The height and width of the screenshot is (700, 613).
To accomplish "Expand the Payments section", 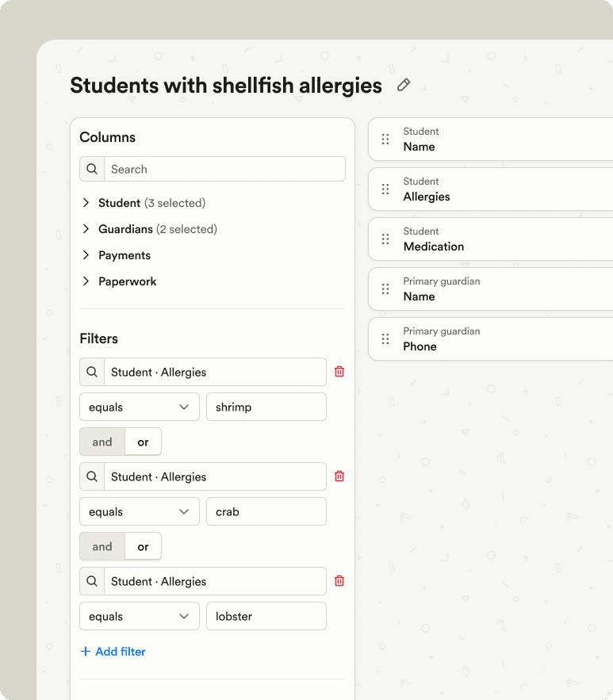I will (86, 255).
